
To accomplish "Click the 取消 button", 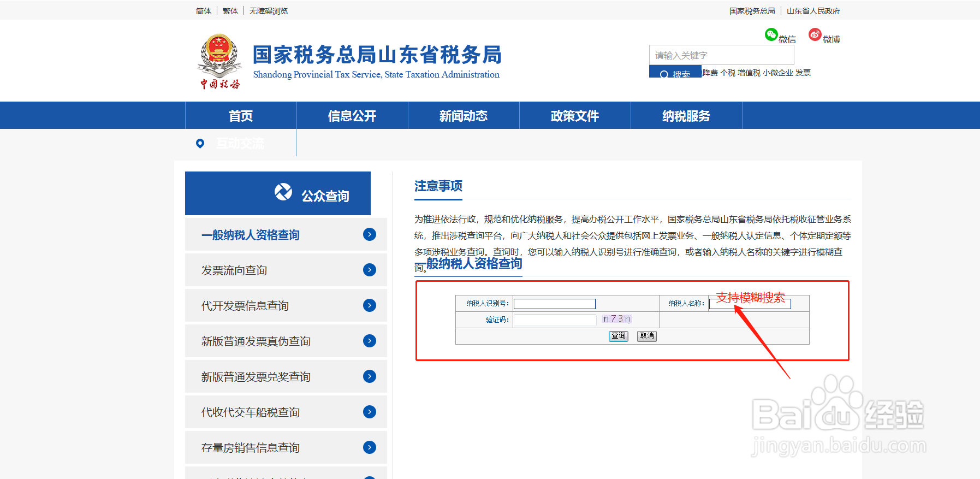I will click(647, 336).
